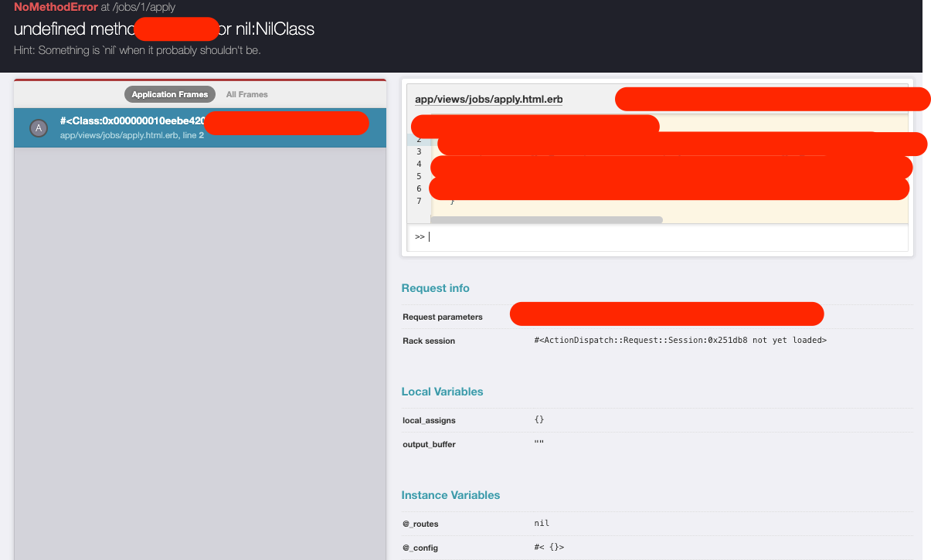
Task: Click the local_assigns variable name
Action: 429,421
